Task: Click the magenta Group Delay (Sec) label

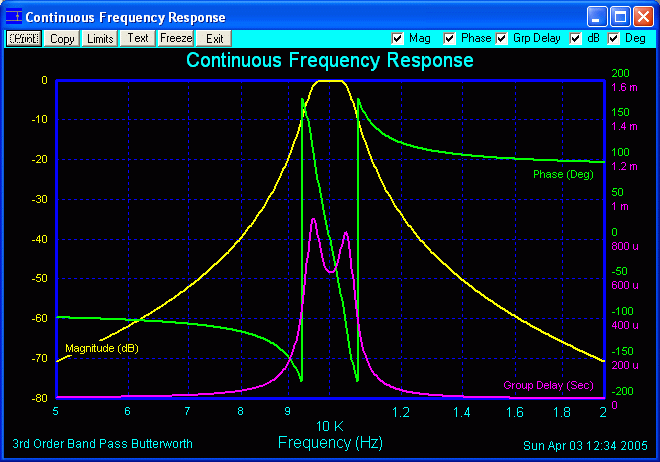Action: 550,385
